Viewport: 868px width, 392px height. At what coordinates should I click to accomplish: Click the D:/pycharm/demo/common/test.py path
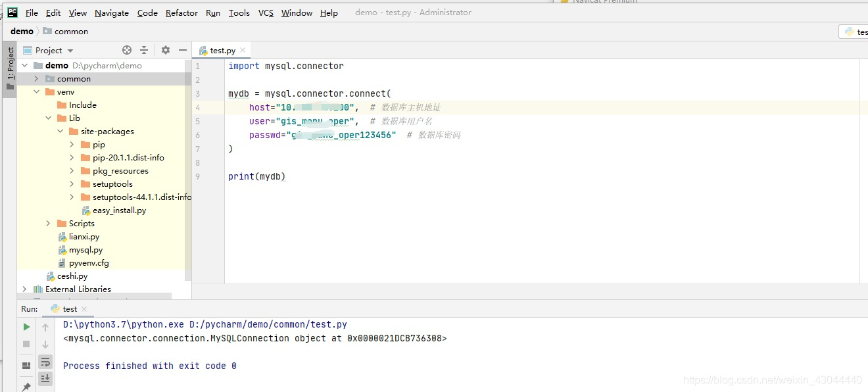[x=268, y=324]
